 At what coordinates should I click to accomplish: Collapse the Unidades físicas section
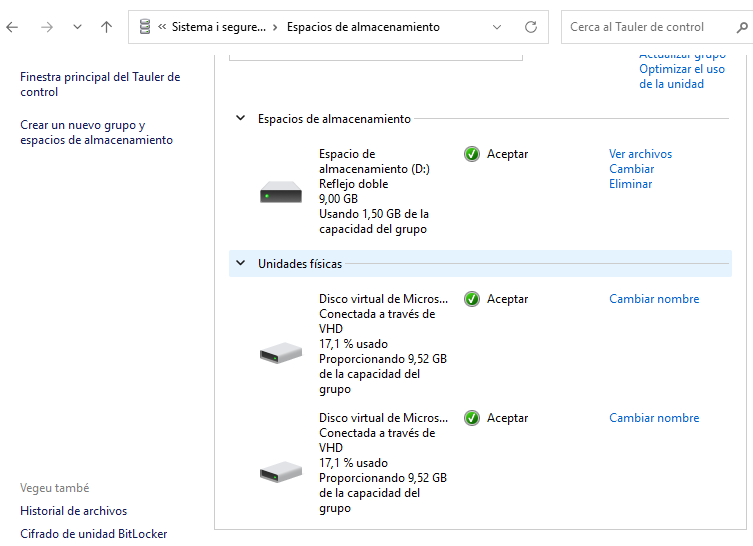(240, 264)
